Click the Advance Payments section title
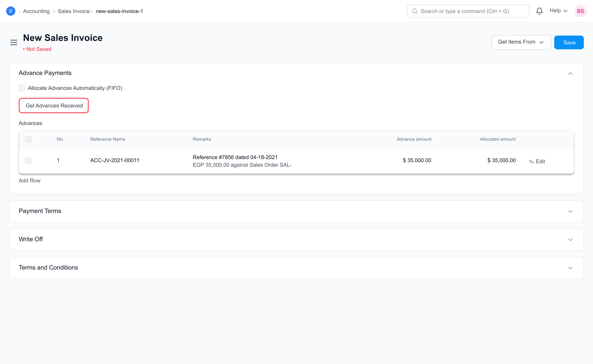593x364 pixels. (45, 73)
